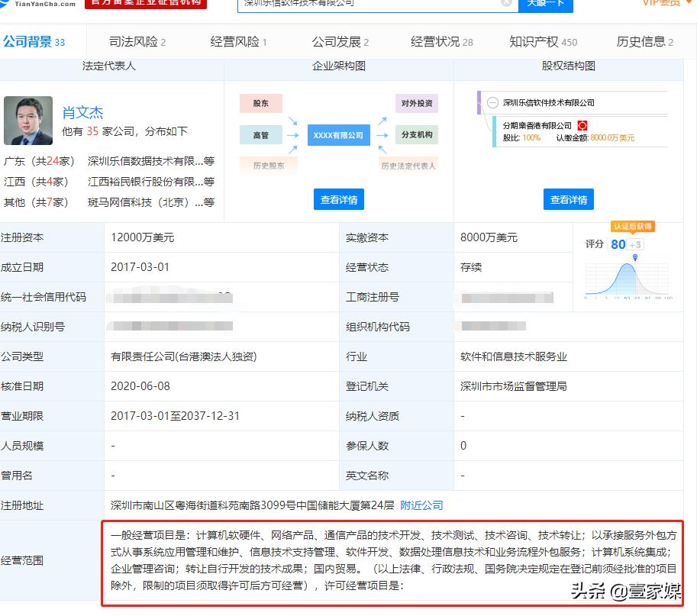
Task: Click the flag icon beside 分期樂香港有限公司
Action: (x=583, y=124)
